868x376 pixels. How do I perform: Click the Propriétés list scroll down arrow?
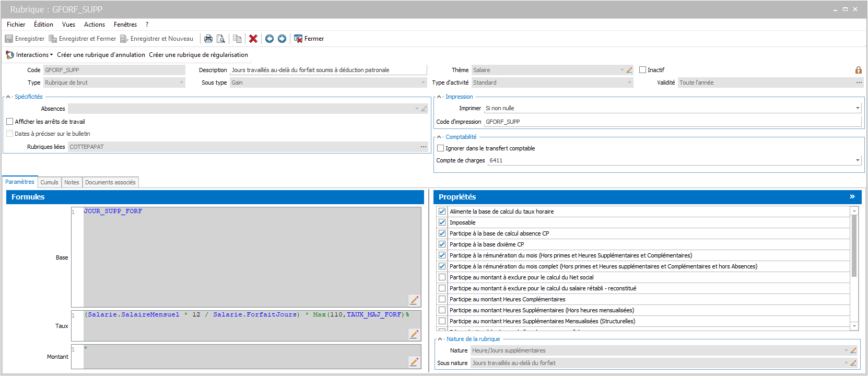tap(854, 326)
